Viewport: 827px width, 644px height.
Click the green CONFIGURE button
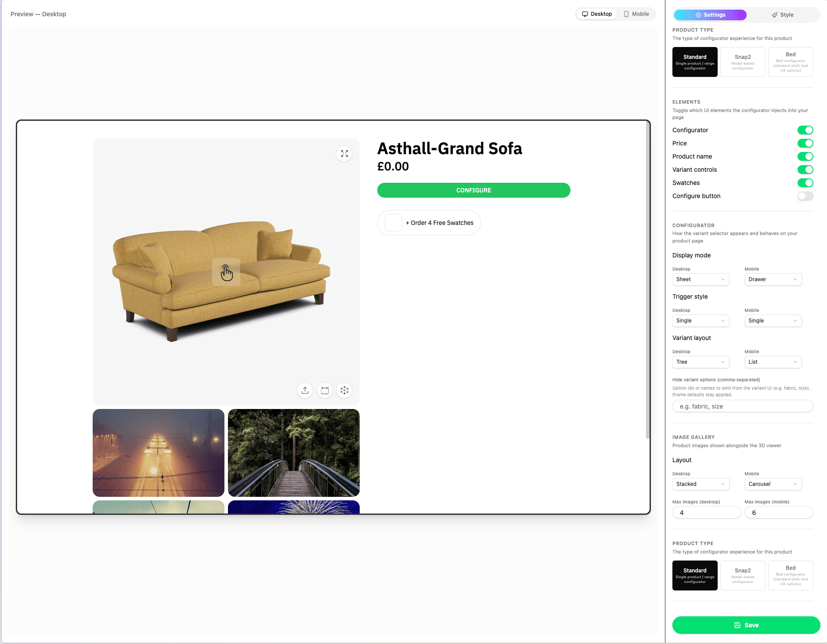(x=473, y=190)
